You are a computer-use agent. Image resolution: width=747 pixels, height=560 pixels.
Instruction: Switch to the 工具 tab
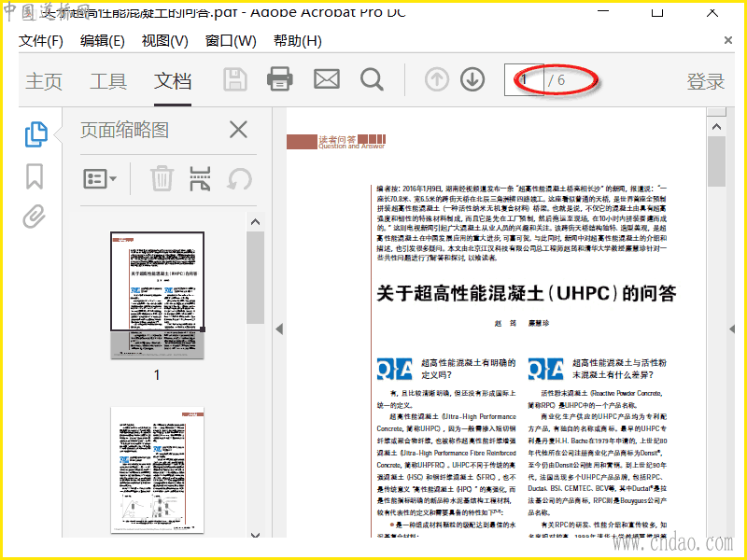(x=108, y=81)
